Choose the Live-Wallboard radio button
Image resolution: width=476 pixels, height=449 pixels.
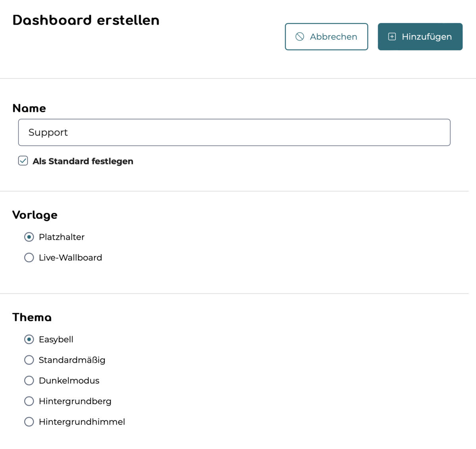pyautogui.click(x=29, y=258)
